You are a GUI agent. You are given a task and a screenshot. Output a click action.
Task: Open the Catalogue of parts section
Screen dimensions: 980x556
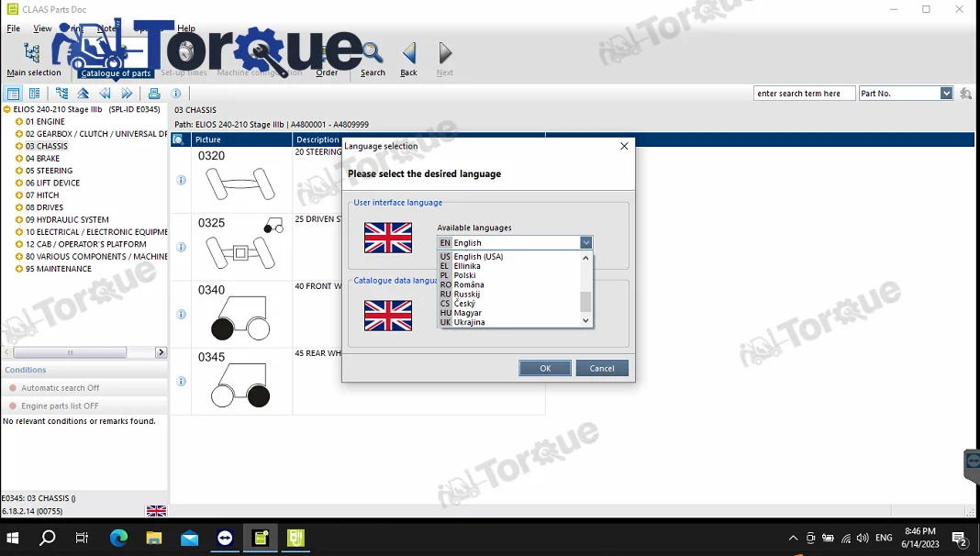(x=116, y=73)
